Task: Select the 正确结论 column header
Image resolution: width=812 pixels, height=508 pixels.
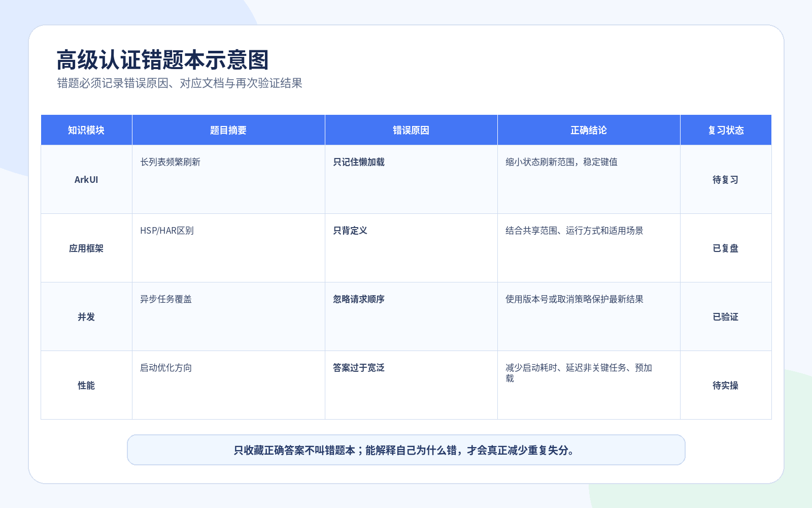Action: click(589, 130)
